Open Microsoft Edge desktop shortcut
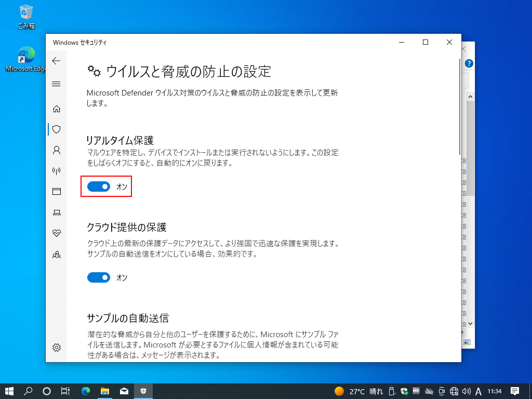 tap(26, 59)
